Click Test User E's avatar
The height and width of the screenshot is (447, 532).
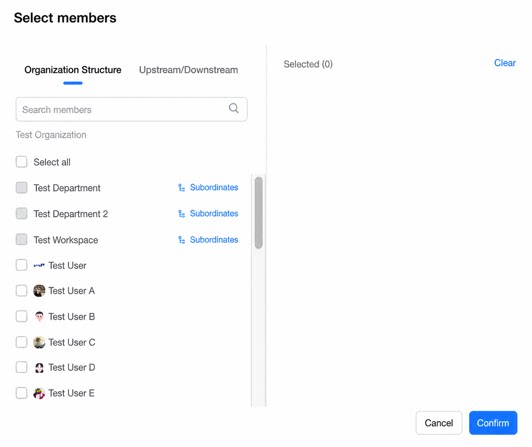(x=39, y=393)
